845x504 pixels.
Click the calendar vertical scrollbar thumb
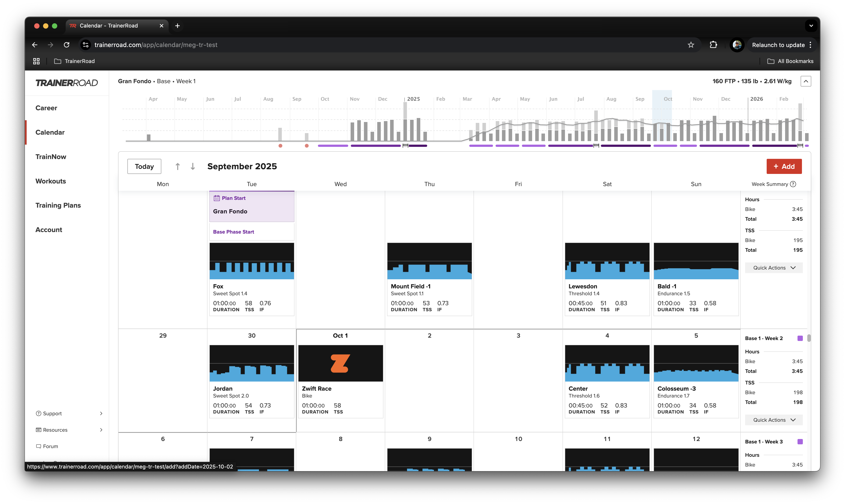(x=809, y=338)
